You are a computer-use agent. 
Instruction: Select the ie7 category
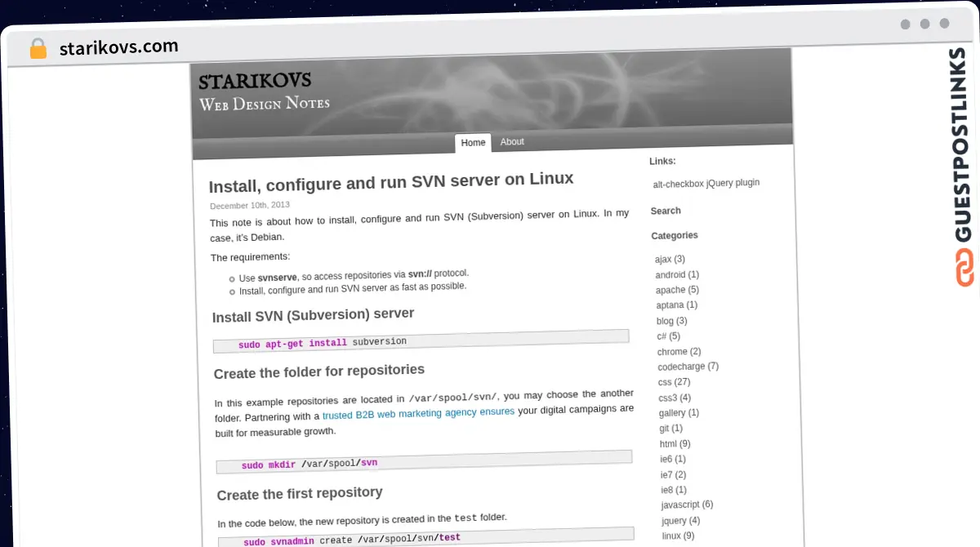click(674, 474)
